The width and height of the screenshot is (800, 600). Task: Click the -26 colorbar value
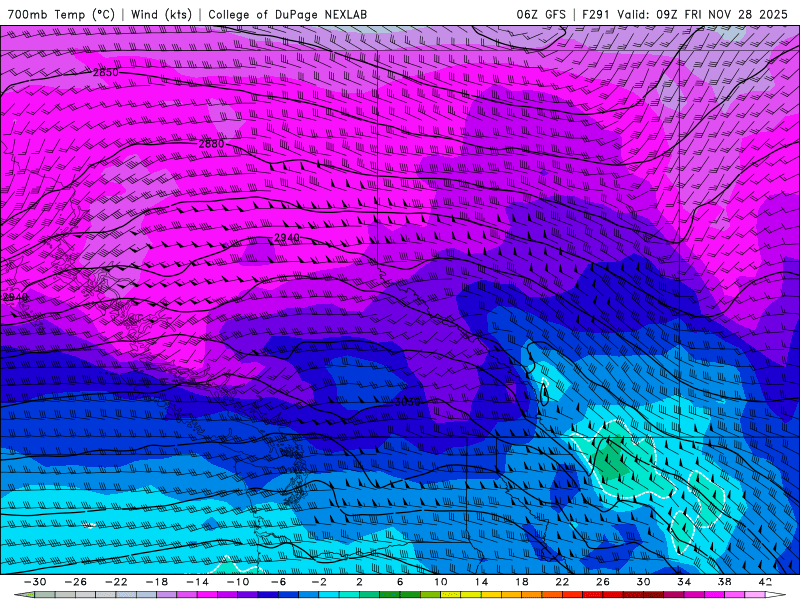76,582
